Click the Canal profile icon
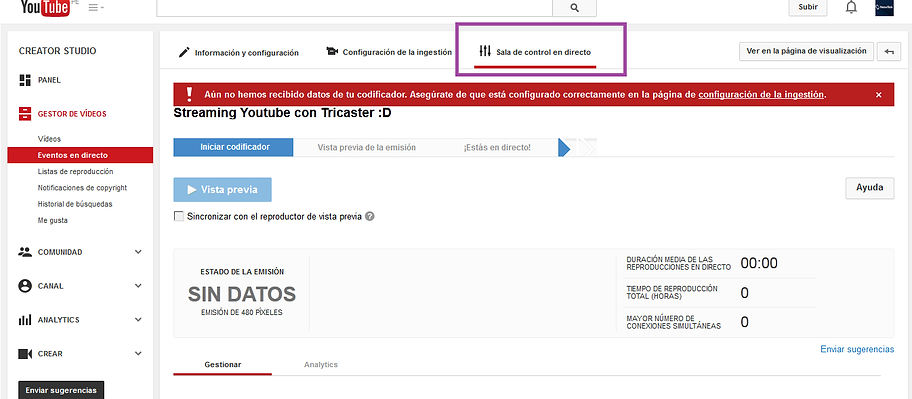Screen dimensions: 912x399 [x=24, y=286]
